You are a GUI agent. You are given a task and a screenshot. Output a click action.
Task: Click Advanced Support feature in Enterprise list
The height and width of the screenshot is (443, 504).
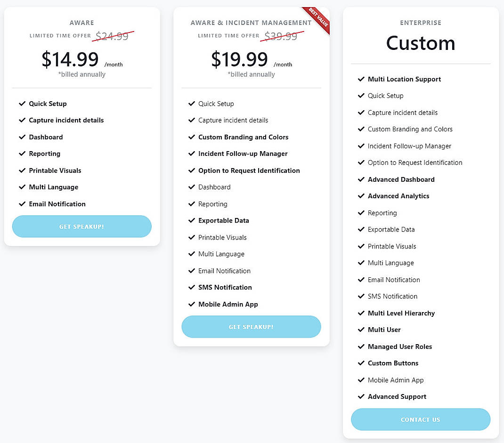click(397, 396)
